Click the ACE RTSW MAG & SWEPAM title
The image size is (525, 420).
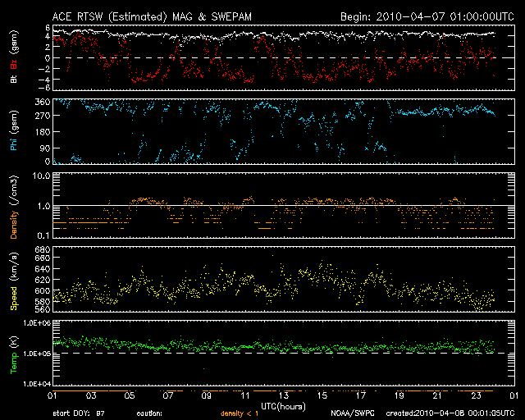154,16
